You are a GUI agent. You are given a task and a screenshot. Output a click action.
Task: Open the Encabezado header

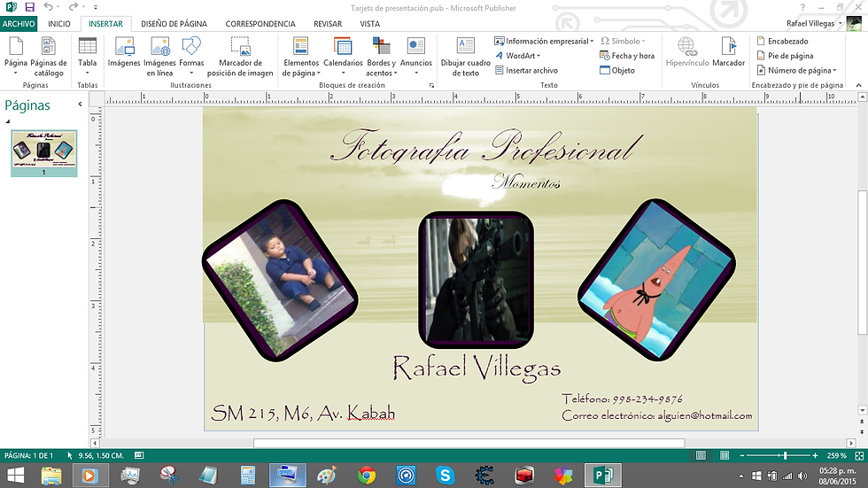click(782, 41)
